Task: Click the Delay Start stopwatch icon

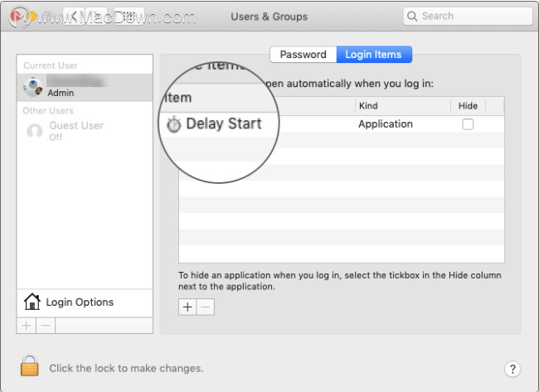Action: 174,124
